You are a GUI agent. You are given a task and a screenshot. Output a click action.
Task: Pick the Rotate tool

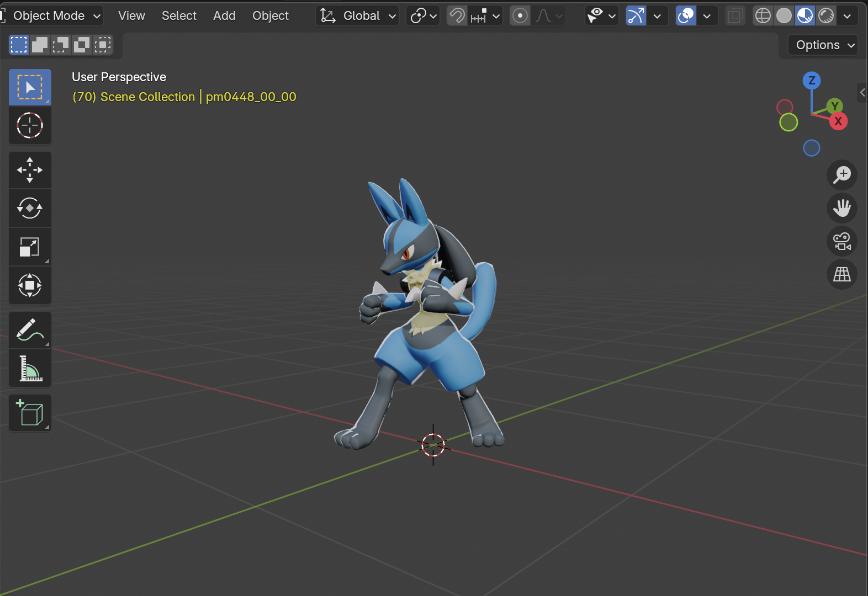pos(30,208)
